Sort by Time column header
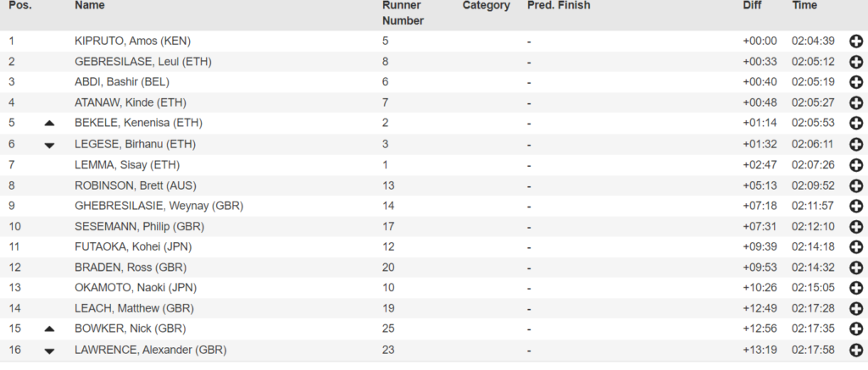Viewport: 868px width, 370px height. click(x=804, y=6)
